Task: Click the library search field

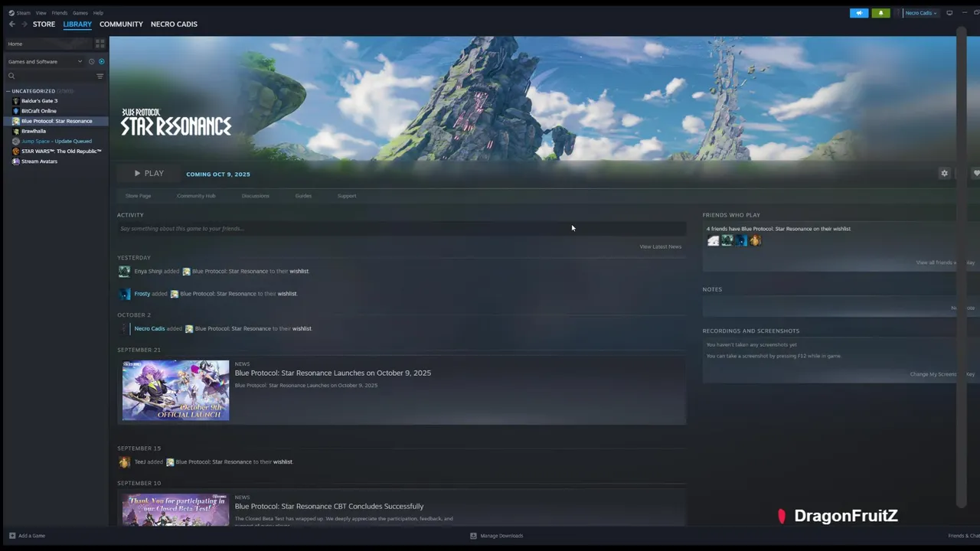Action: (50, 76)
